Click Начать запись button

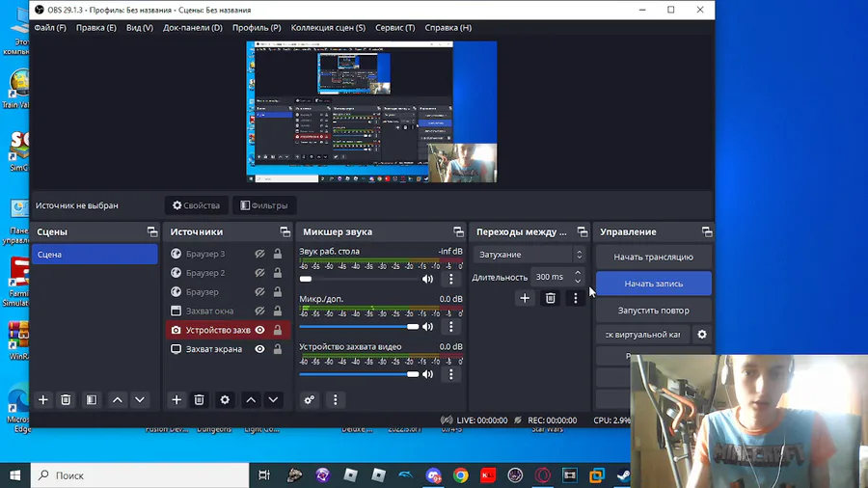tap(654, 284)
